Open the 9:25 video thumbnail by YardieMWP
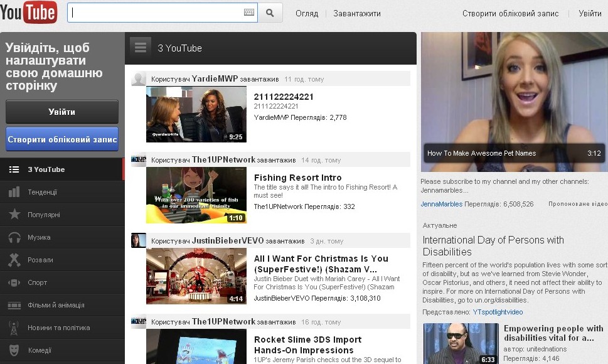608x364 pixels. [196, 114]
